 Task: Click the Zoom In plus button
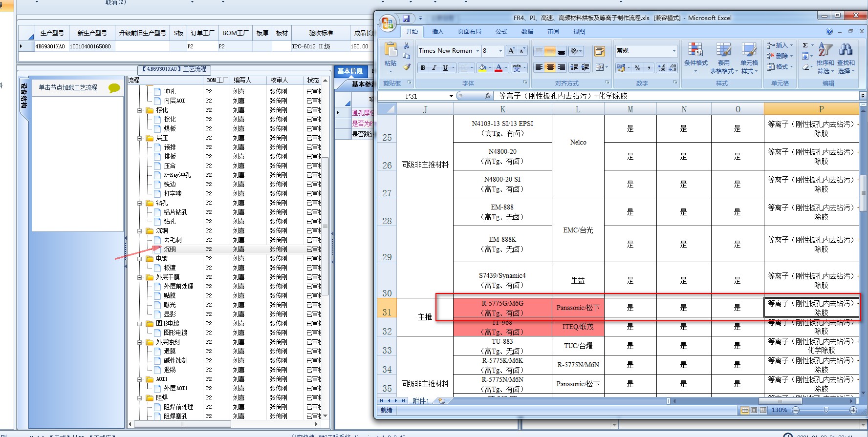pyautogui.click(x=853, y=410)
